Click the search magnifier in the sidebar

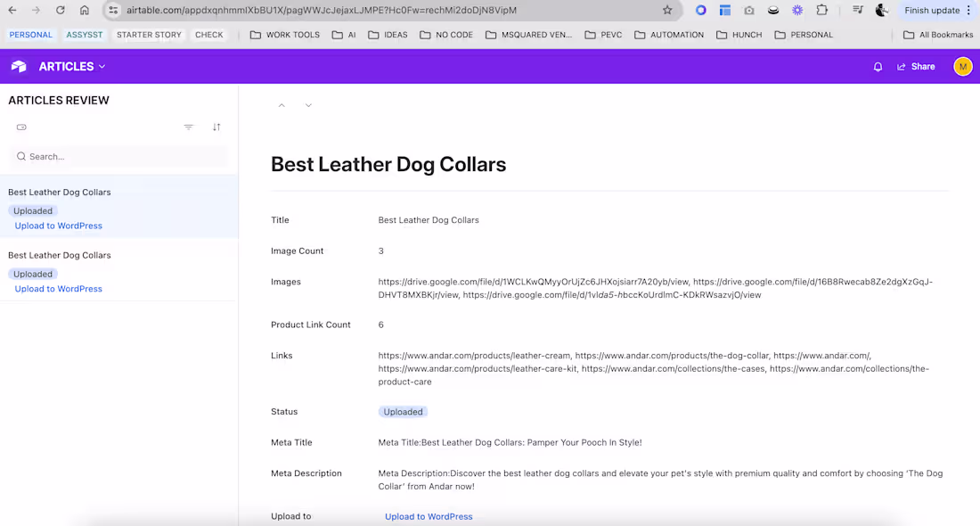(20, 156)
